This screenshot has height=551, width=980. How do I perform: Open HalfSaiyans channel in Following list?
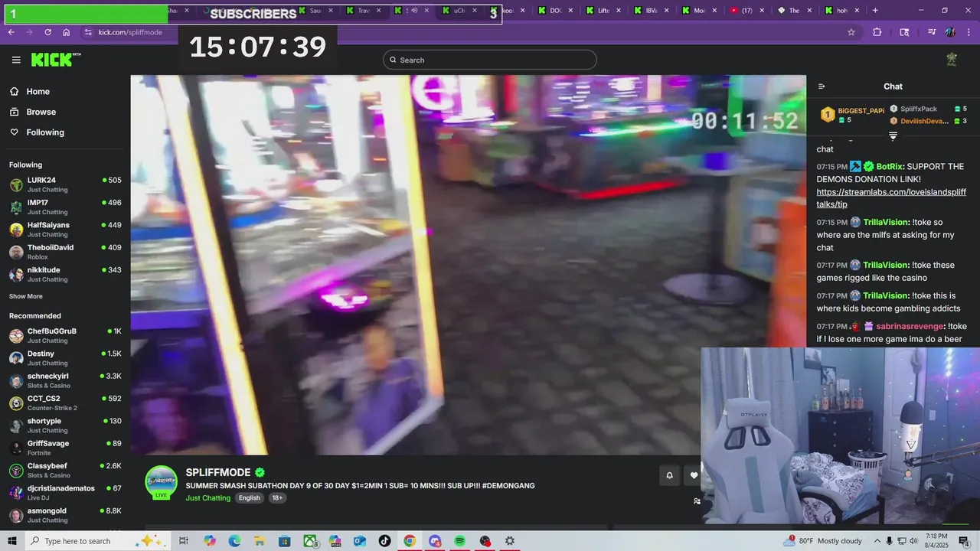point(65,230)
